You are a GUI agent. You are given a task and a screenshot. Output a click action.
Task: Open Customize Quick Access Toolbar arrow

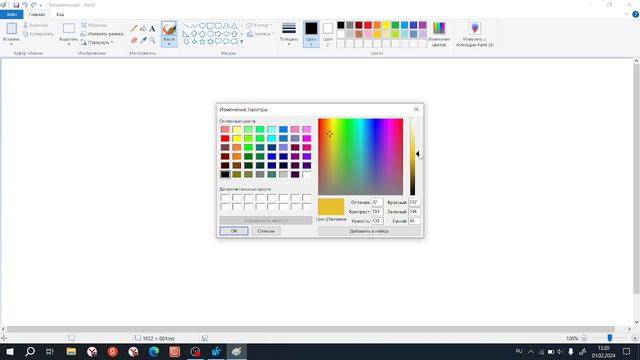tap(41, 5)
